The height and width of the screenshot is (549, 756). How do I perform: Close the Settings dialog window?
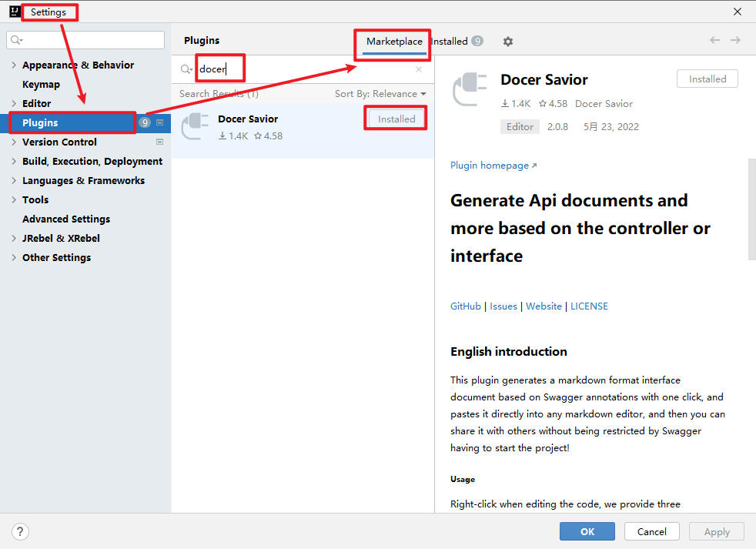(738, 12)
